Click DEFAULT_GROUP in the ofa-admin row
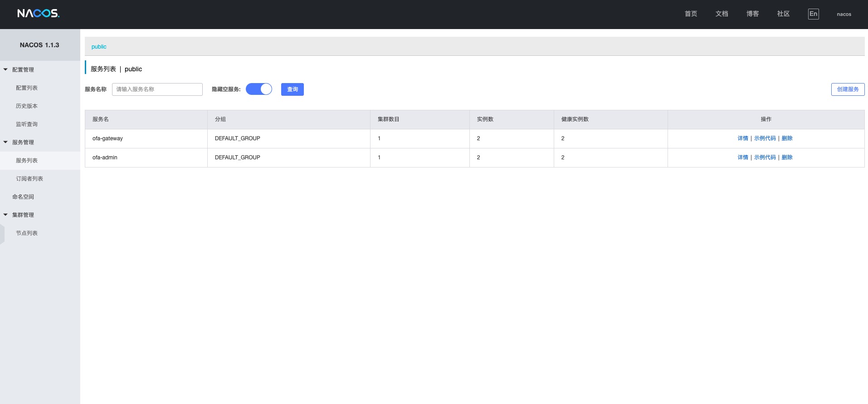This screenshot has height=404, width=868. (238, 158)
